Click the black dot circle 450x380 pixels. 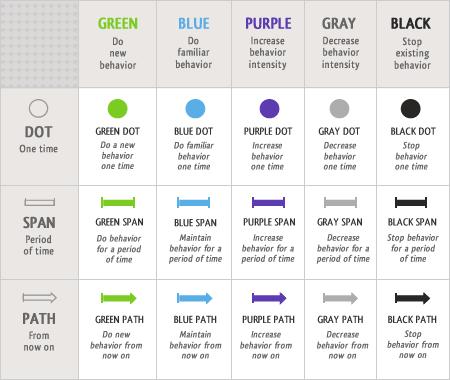click(411, 108)
